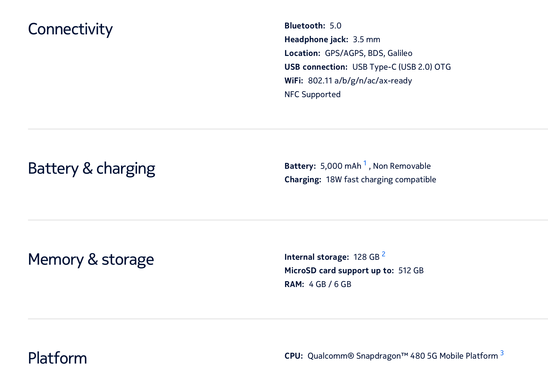Click the Platform section heading
The image size is (548, 392).
[x=57, y=358]
